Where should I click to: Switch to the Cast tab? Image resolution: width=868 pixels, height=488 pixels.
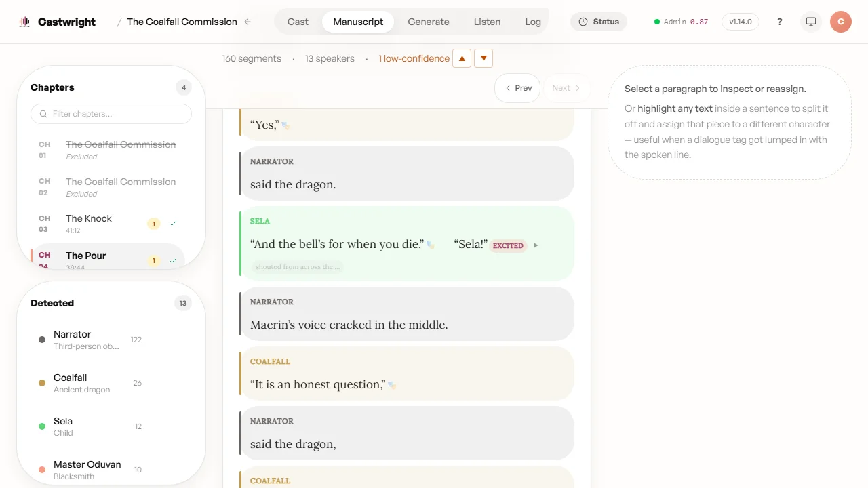click(298, 22)
